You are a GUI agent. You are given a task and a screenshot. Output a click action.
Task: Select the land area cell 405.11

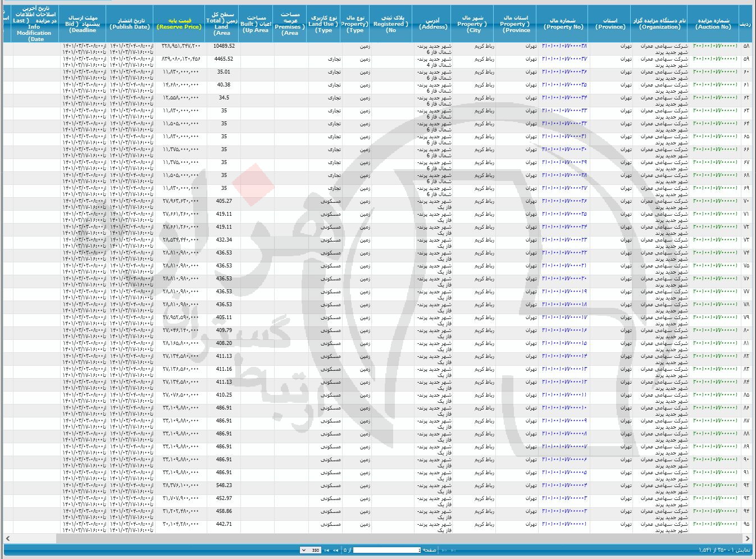[224, 317]
